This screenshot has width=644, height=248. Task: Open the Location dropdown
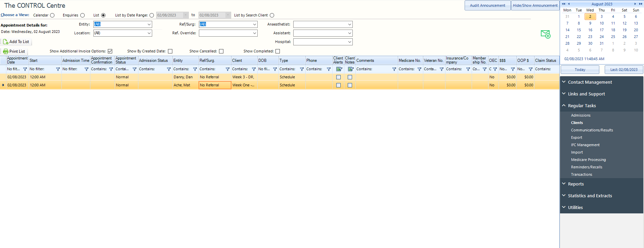click(x=149, y=33)
